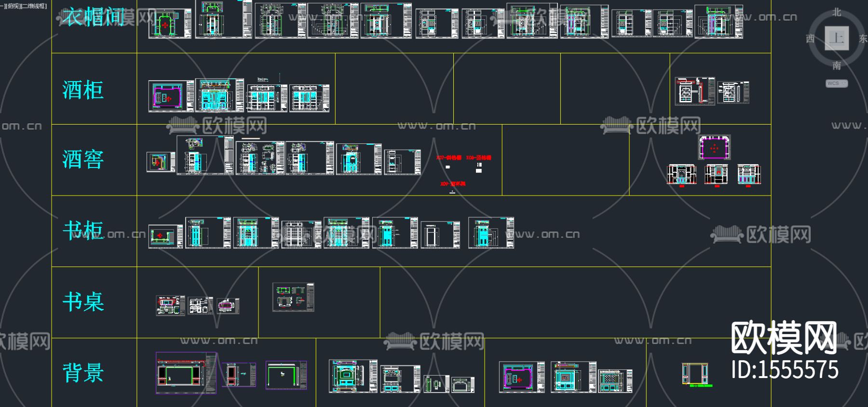The height and width of the screenshot is (407, 868).
Task: Select the cyan 背景 row title
Action: (83, 373)
